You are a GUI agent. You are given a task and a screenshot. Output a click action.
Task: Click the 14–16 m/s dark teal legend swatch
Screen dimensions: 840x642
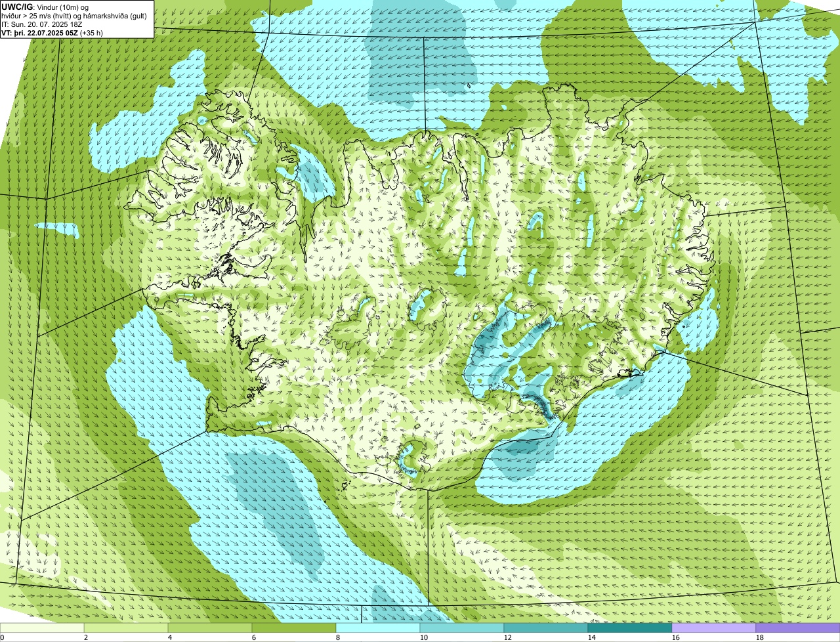click(x=630, y=628)
